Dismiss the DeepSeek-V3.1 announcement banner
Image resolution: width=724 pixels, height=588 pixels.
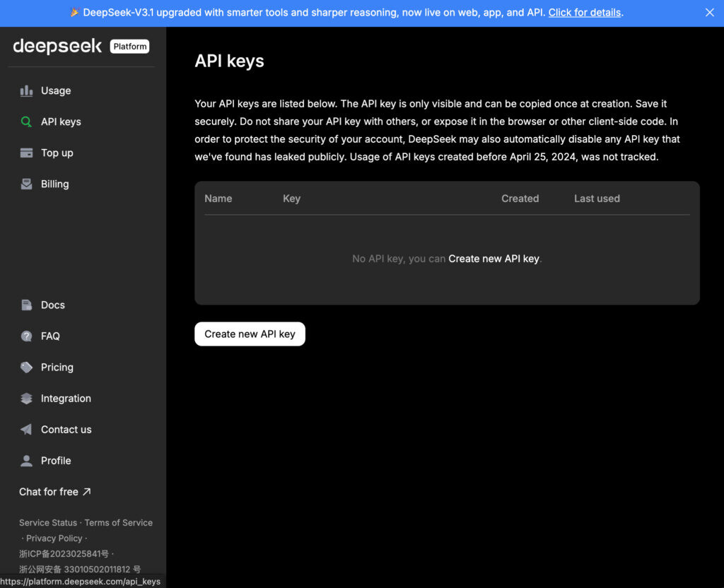point(710,13)
